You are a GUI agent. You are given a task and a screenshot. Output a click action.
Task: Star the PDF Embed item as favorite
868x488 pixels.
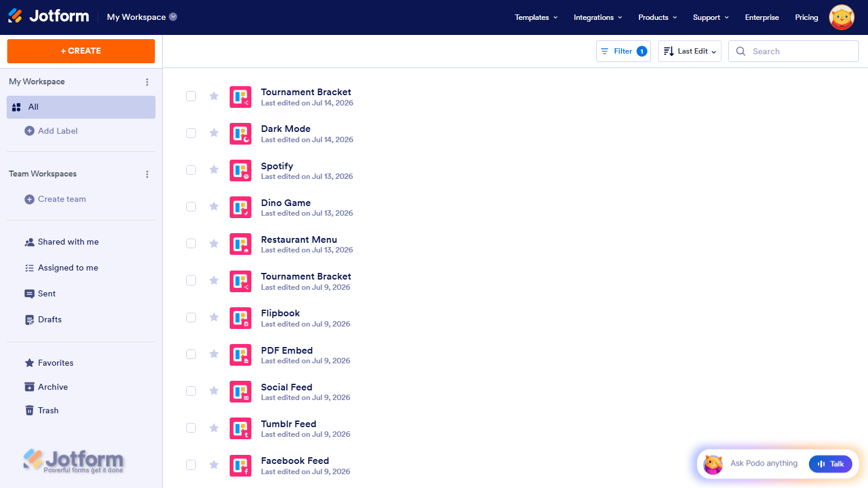click(214, 354)
